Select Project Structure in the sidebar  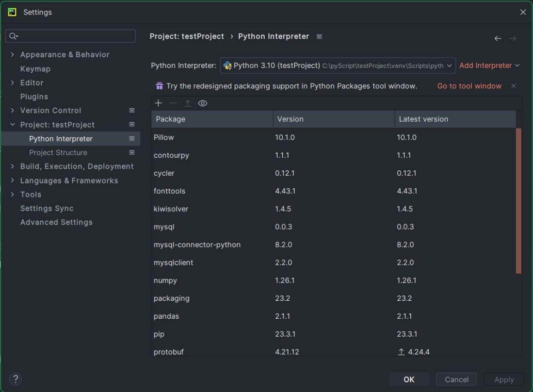(58, 152)
